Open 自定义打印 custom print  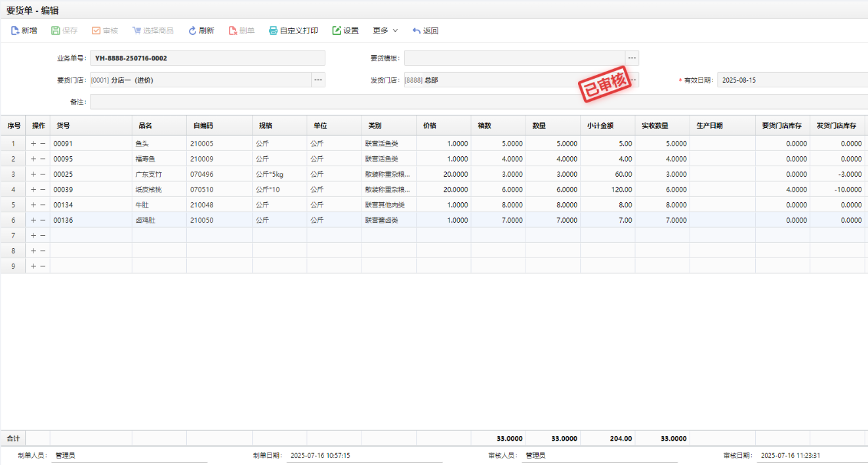(x=293, y=31)
